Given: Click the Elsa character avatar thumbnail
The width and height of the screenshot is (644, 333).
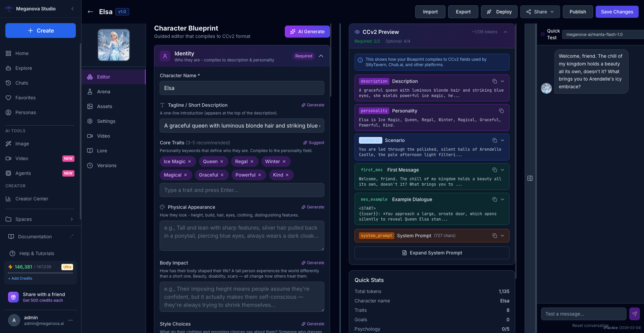Looking at the screenshot, I should [x=114, y=45].
